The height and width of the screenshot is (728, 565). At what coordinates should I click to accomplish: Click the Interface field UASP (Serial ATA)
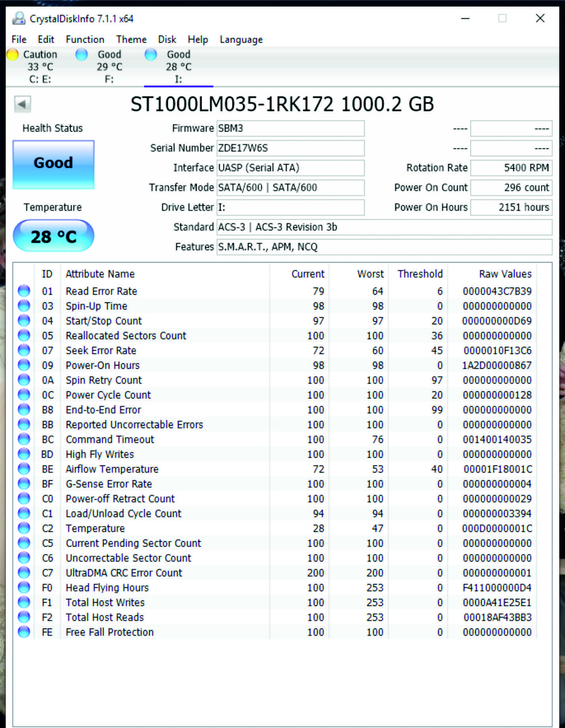tap(290, 168)
